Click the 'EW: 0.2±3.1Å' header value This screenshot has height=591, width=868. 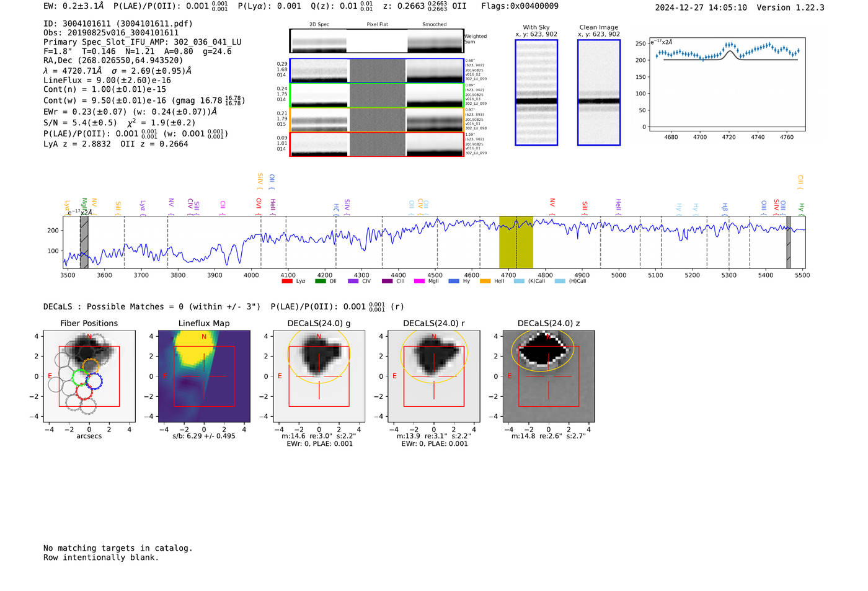pos(74,6)
